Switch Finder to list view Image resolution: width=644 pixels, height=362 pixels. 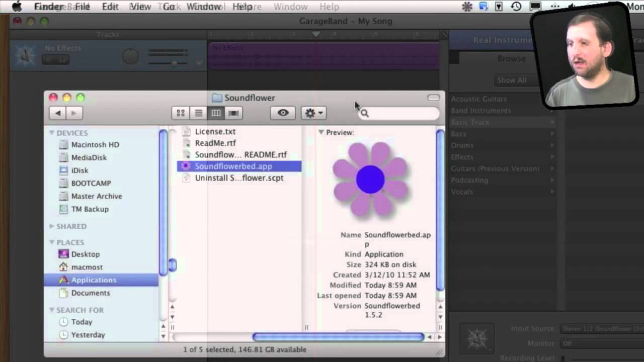pos(199,113)
